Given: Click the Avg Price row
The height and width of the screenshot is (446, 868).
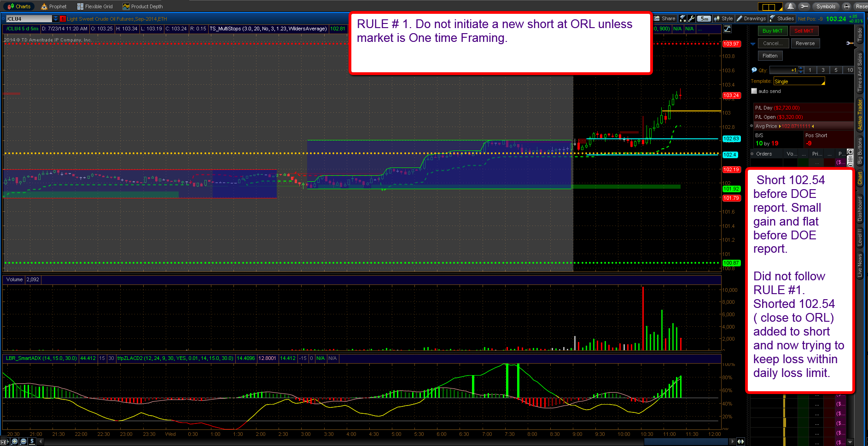Looking at the screenshot, I should tap(804, 126).
